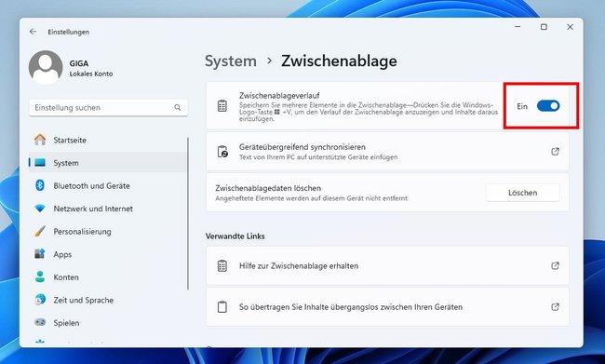Maximize the Einstellungen window

coord(544,27)
